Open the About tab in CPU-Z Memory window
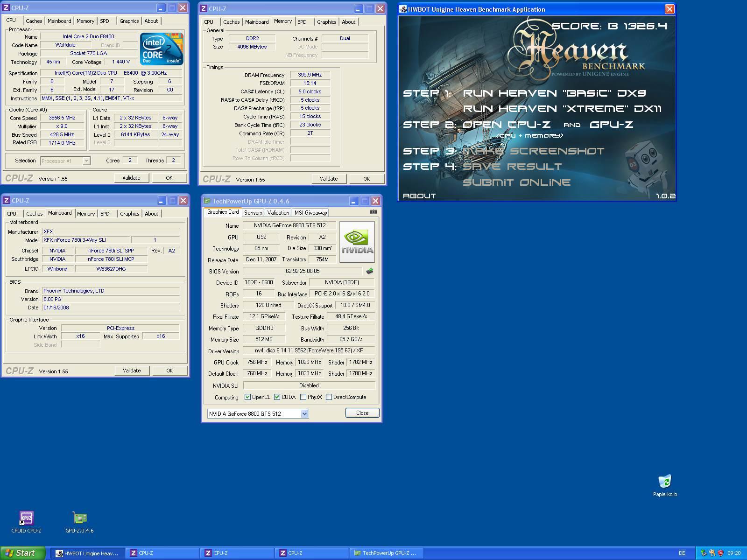Screen dimensions: 747x560 [349, 22]
